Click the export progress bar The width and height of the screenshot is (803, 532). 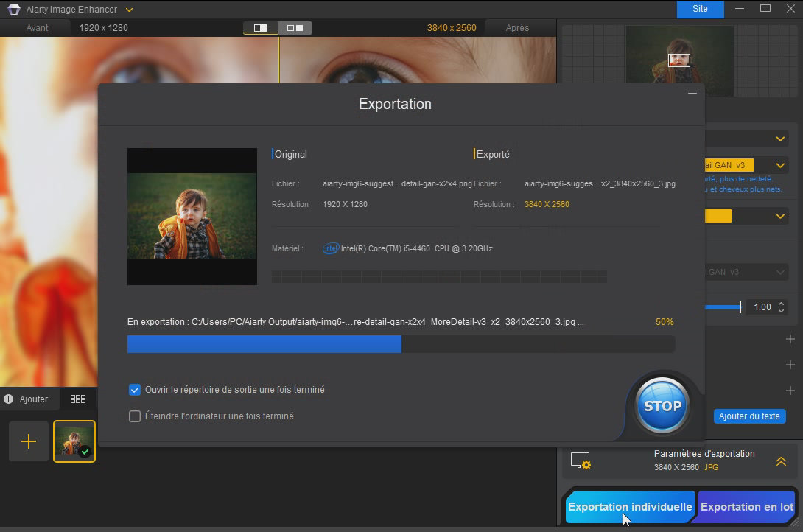click(x=401, y=344)
